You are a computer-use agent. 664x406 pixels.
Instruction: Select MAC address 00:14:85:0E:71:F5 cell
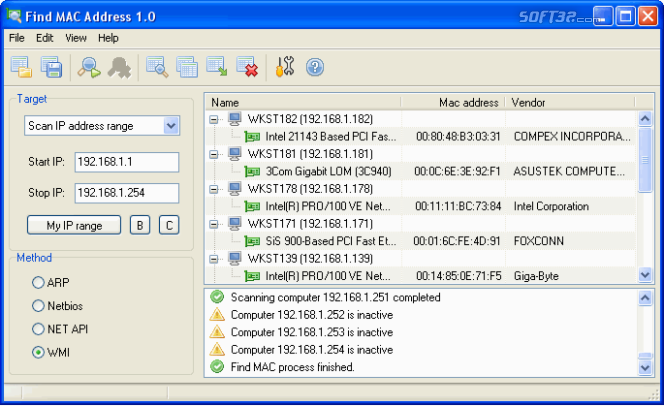pos(459,276)
